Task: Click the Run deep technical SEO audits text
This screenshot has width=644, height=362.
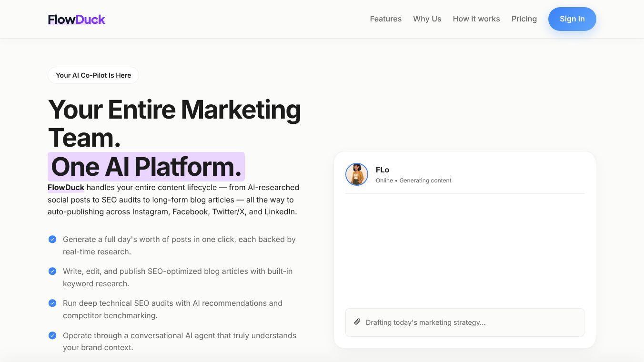Action: tap(172, 309)
